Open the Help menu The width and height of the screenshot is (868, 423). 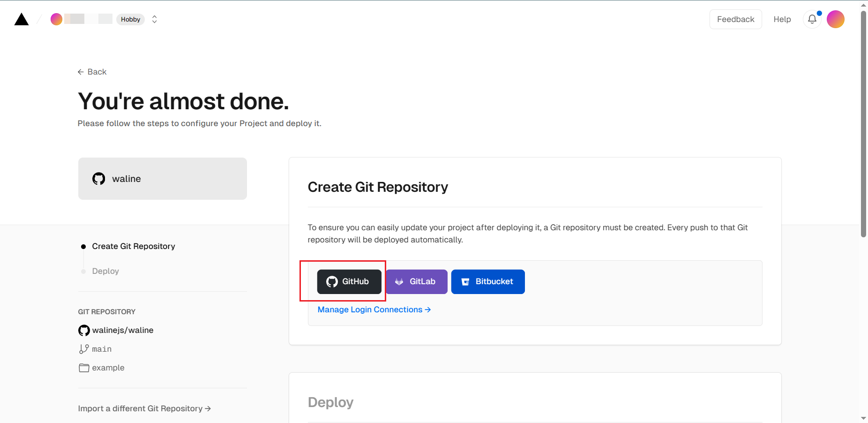tap(782, 19)
